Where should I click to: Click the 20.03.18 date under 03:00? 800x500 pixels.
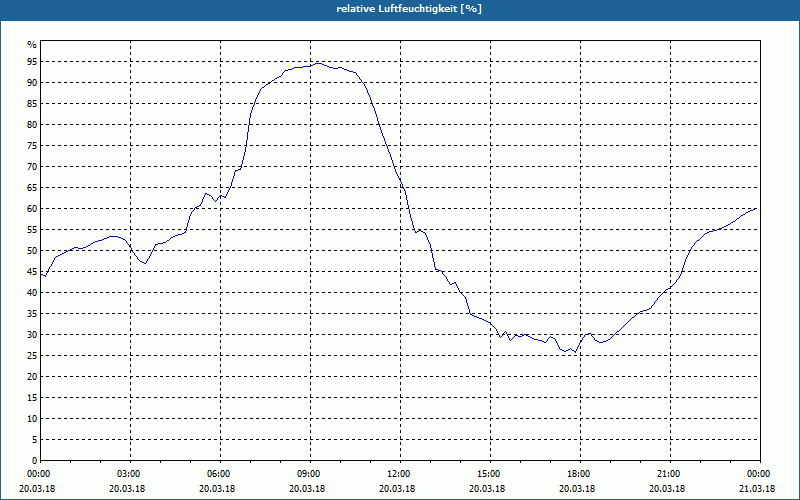pos(127,489)
